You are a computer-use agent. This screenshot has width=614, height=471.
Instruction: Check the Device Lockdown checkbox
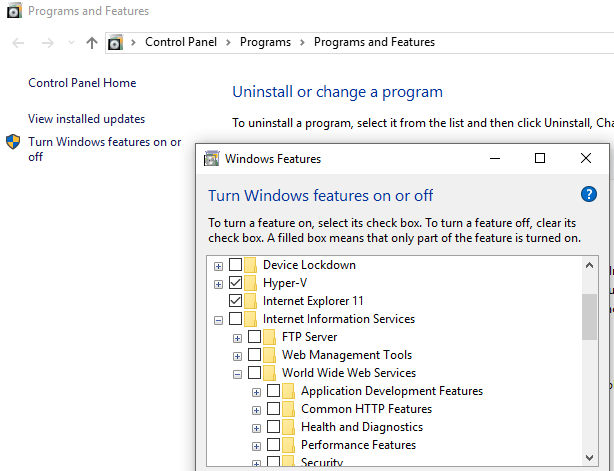(235, 265)
